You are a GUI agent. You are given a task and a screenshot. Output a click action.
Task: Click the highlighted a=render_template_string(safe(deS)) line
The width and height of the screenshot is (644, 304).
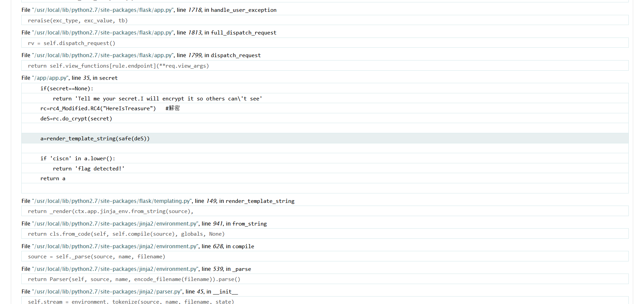click(x=325, y=138)
